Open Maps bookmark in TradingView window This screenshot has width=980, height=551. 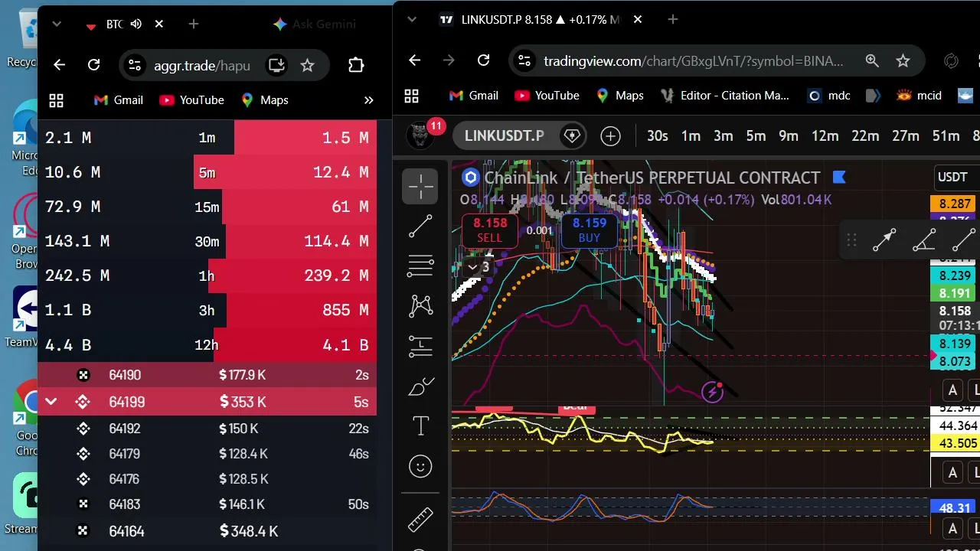(x=619, y=96)
